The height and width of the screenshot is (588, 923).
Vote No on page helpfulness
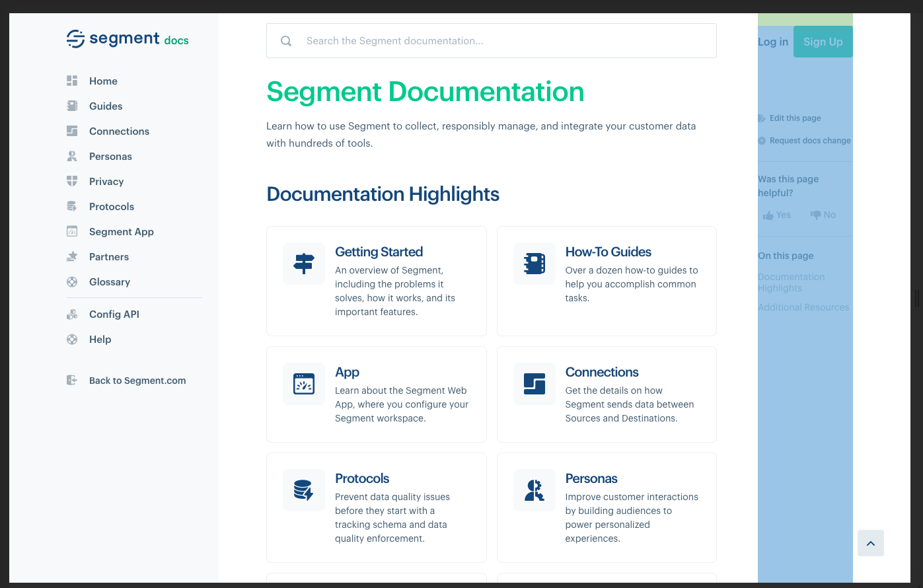coord(823,215)
